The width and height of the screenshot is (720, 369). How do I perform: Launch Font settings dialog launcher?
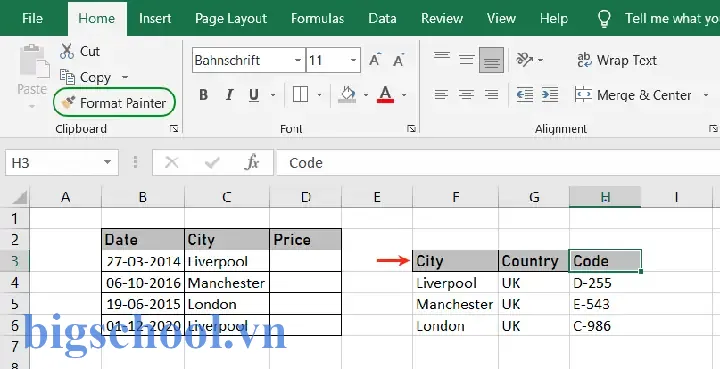coord(411,129)
